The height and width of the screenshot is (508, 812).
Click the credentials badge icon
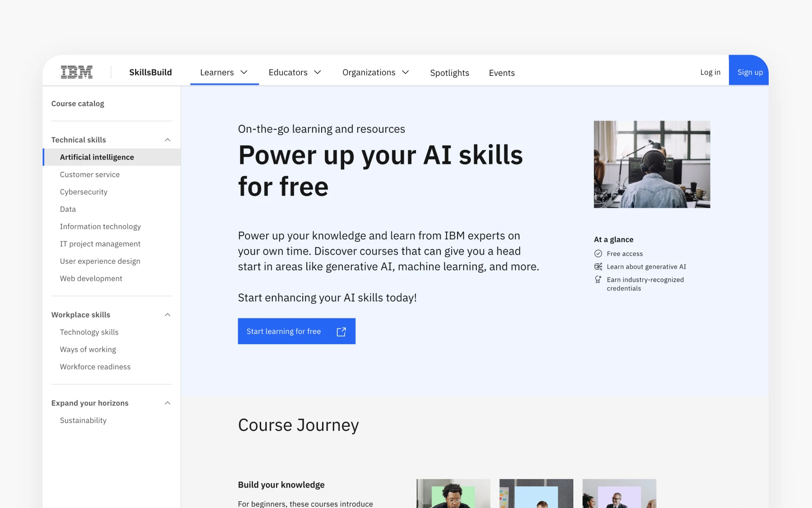tap(598, 280)
